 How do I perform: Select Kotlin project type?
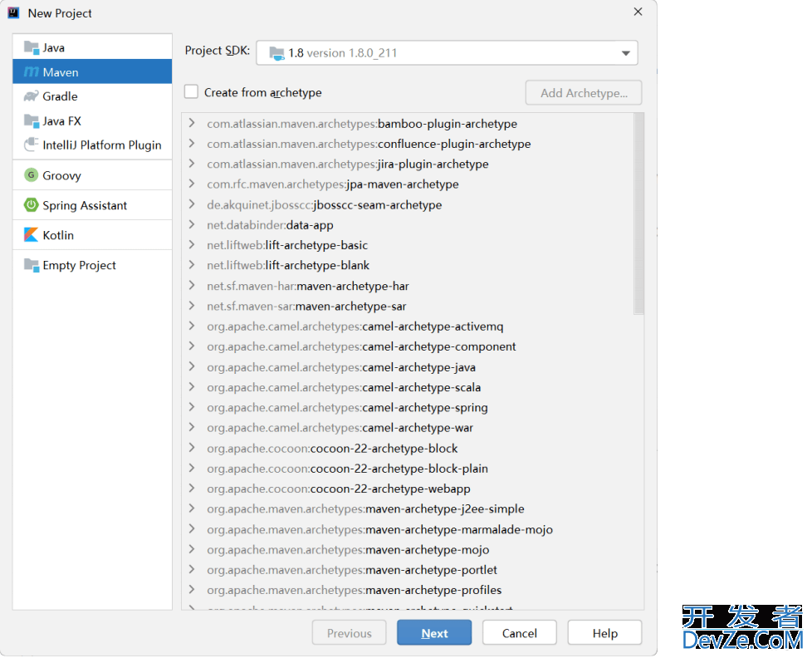point(92,235)
